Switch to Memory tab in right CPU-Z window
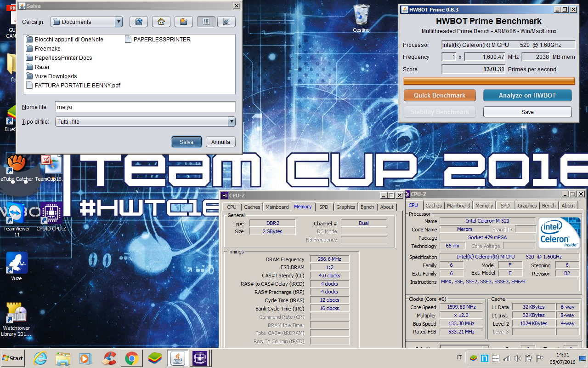 tap(484, 206)
